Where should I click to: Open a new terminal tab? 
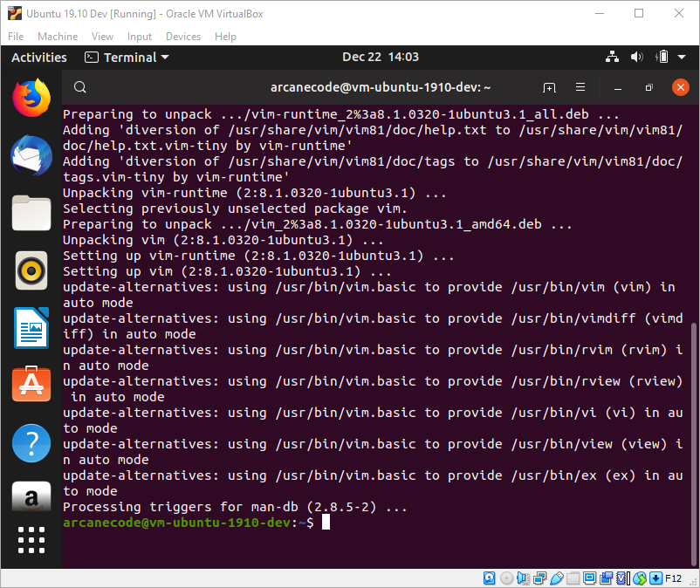549,87
